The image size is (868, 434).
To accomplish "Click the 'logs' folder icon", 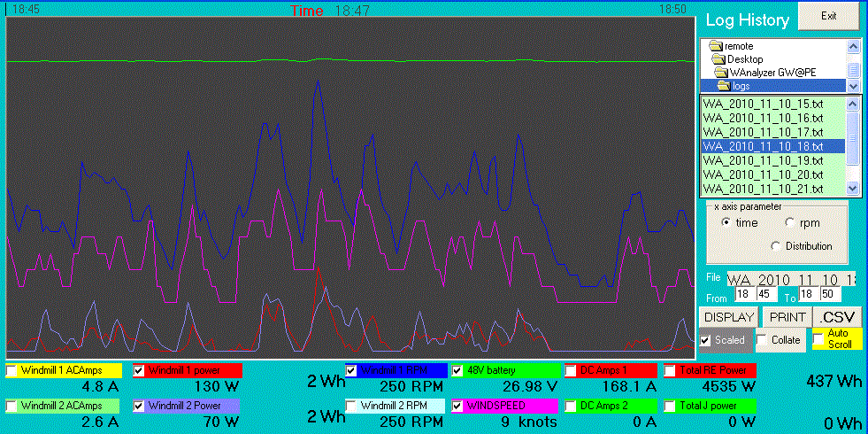I will [725, 86].
